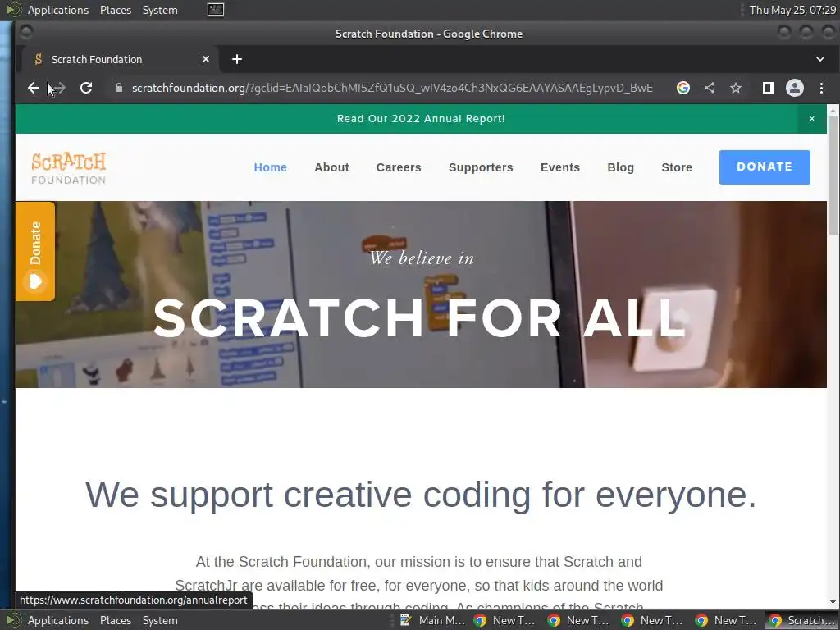Select the Scratch Foundation browser tab
The height and width of the screenshot is (630, 840).
coord(121,59)
